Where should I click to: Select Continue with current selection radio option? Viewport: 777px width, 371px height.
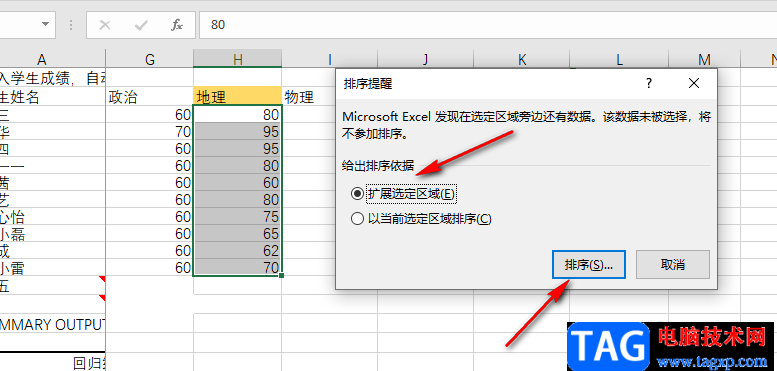click(421, 219)
